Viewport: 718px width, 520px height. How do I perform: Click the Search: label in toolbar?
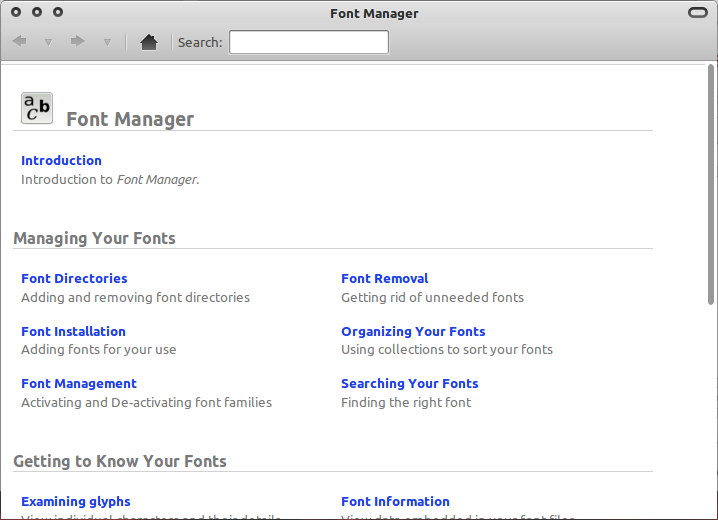[200, 43]
